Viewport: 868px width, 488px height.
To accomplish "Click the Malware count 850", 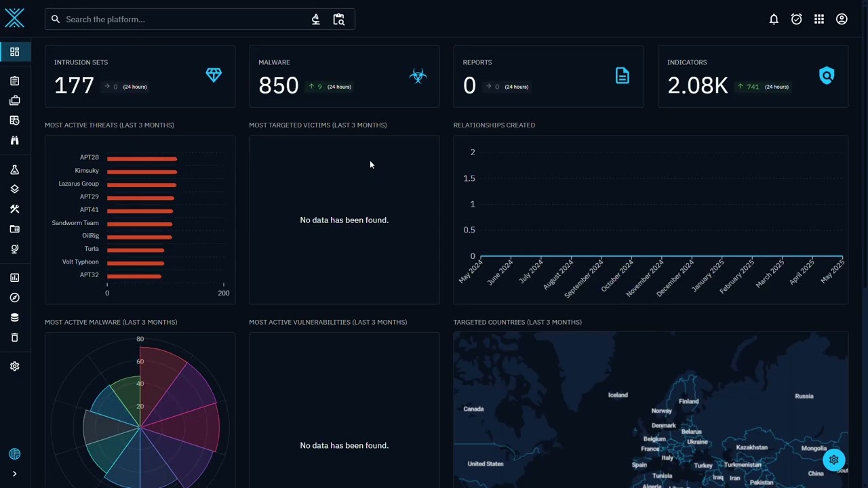I will click(x=279, y=85).
